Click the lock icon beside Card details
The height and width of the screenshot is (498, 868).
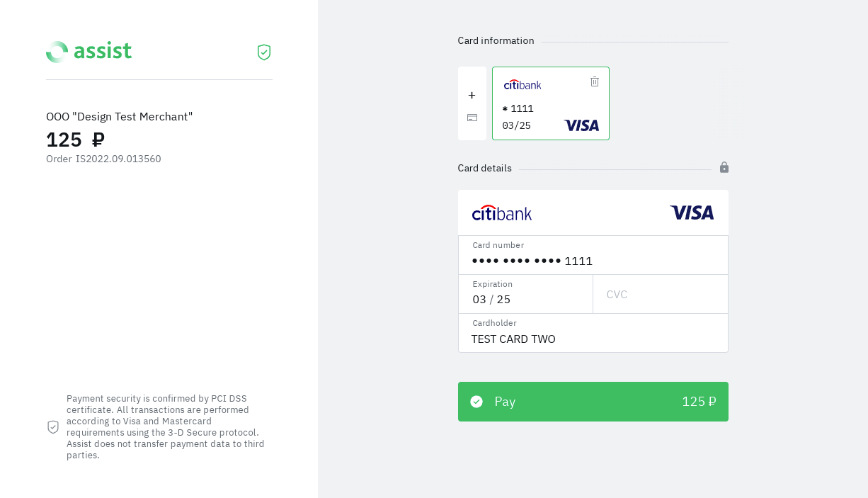click(x=724, y=167)
